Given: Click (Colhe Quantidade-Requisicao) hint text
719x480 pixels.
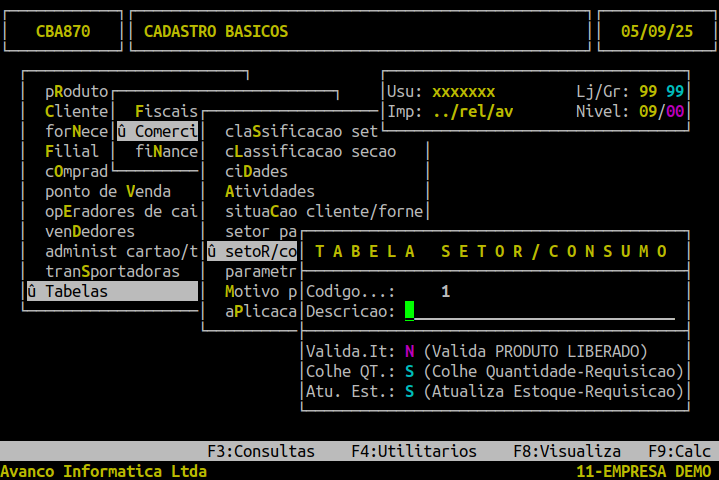Looking at the screenshot, I should tap(553, 371).
